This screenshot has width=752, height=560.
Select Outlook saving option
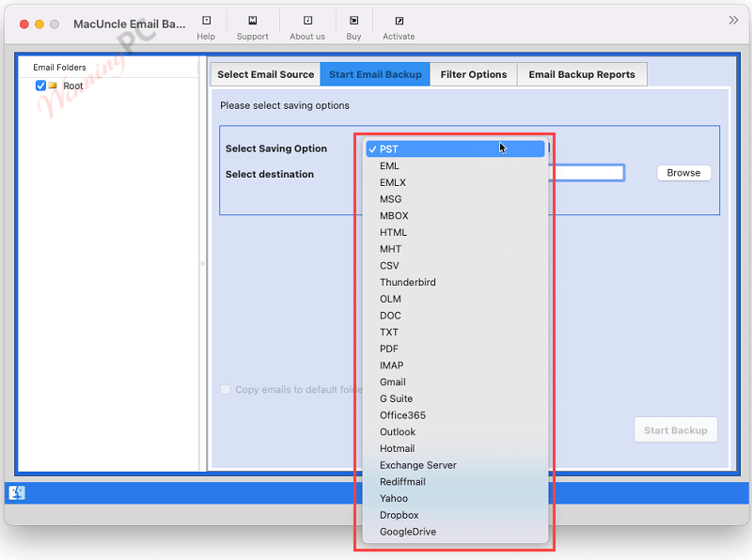click(455, 432)
